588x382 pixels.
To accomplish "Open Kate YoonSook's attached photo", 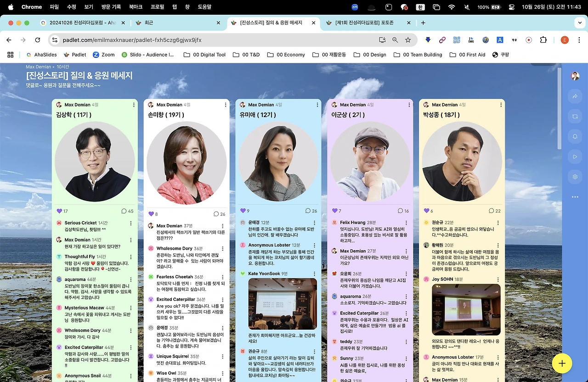I will [x=283, y=303].
